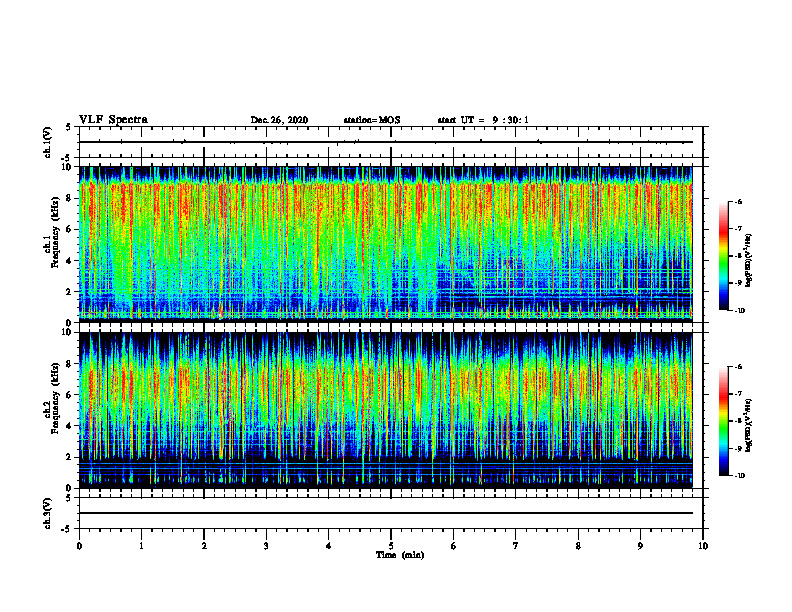Click the ch.2 spectrogram color bar
This screenshot has height=612, width=792.
723,421
